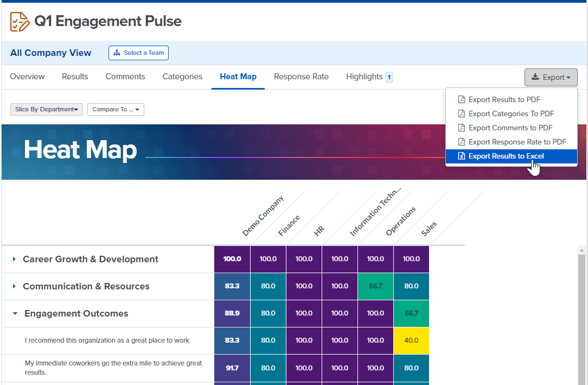The width and height of the screenshot is (588, 385).
Task: Click the PDF icon beside Export Results to PDF
Action: coord(462,99)
